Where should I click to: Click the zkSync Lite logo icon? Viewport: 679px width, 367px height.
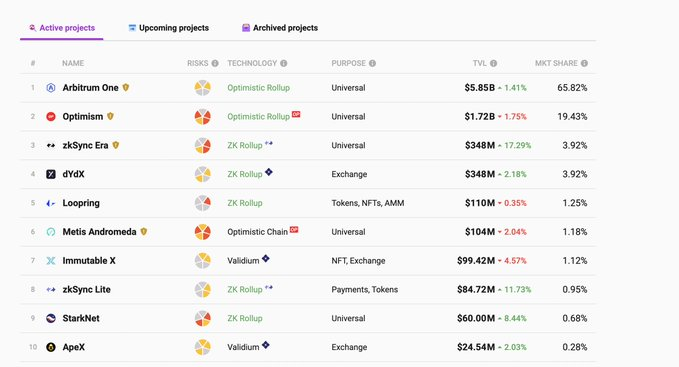click(x=51, y=290)
